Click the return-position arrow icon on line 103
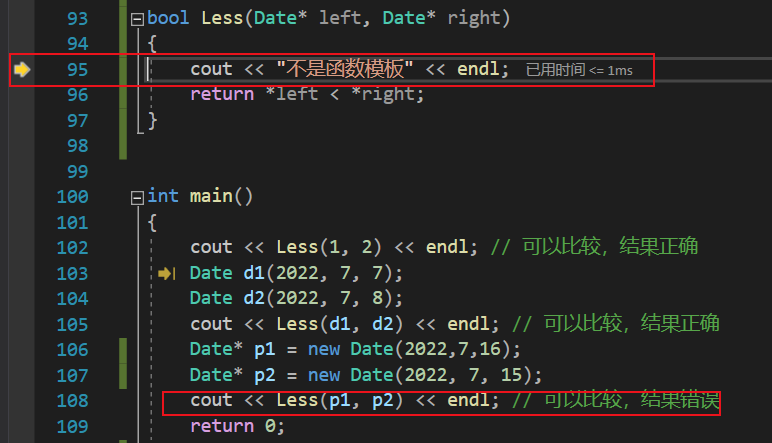Screen dimensions: 772x443 pyautogui.click(x=166, y=273)
